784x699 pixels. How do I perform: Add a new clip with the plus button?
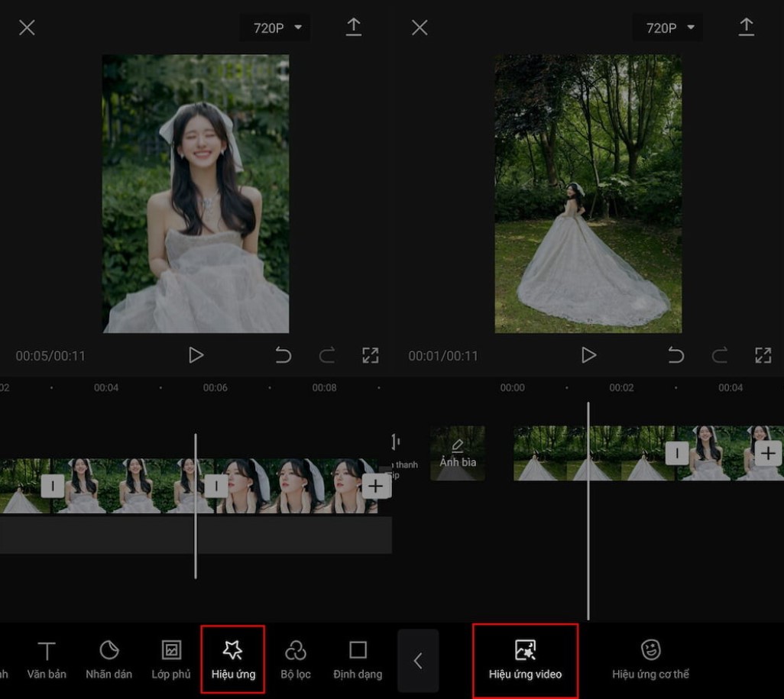point(375,485)
